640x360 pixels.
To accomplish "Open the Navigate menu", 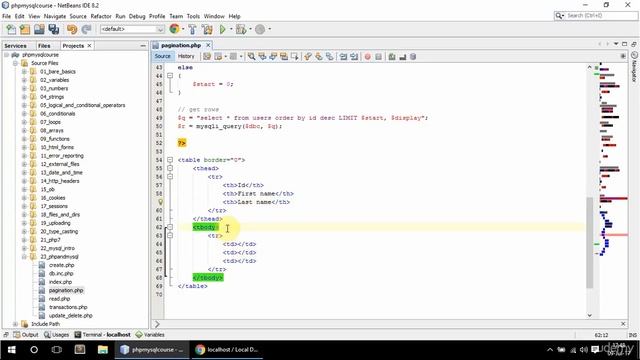I will pyautogui.click(x=55, y=16).
